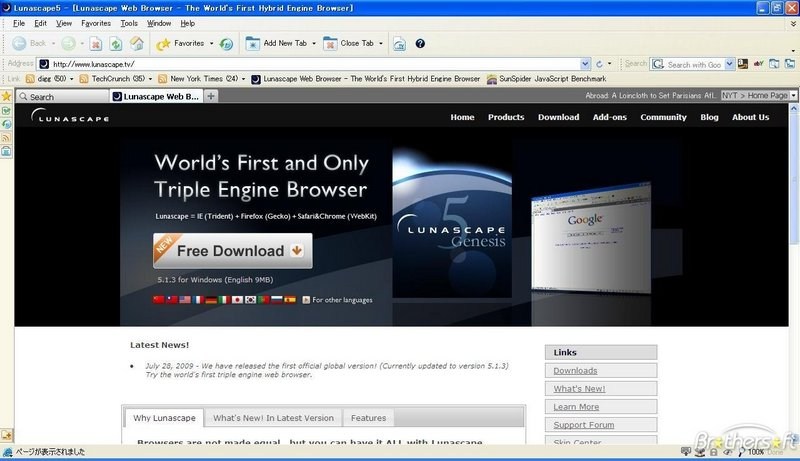This screenshot has width=800, height=461.
Task: Expand the Close Tab dropdown arrow
Action: [381, 44]
